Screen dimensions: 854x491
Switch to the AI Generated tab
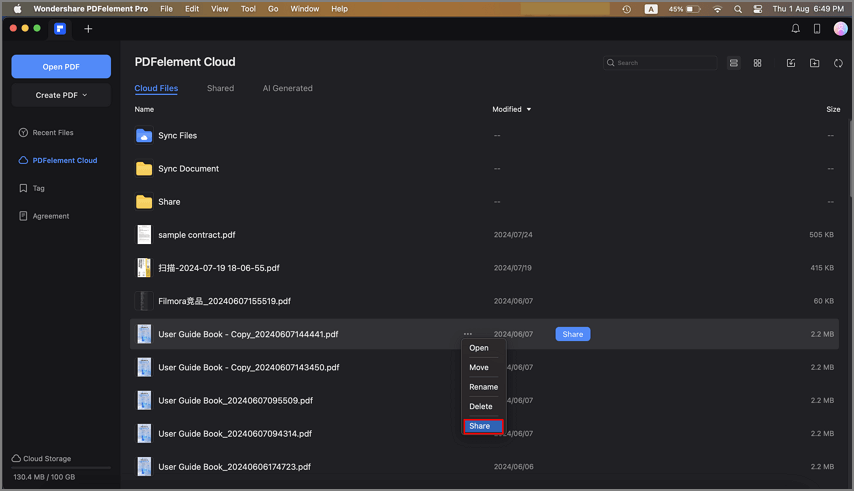tap(287, 88)
